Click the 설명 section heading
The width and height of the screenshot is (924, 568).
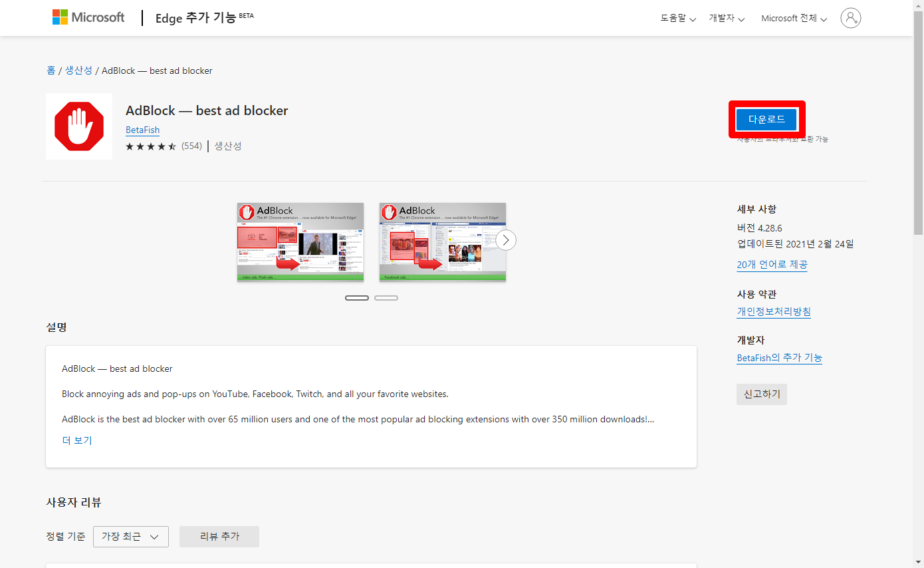coord(57,327)
